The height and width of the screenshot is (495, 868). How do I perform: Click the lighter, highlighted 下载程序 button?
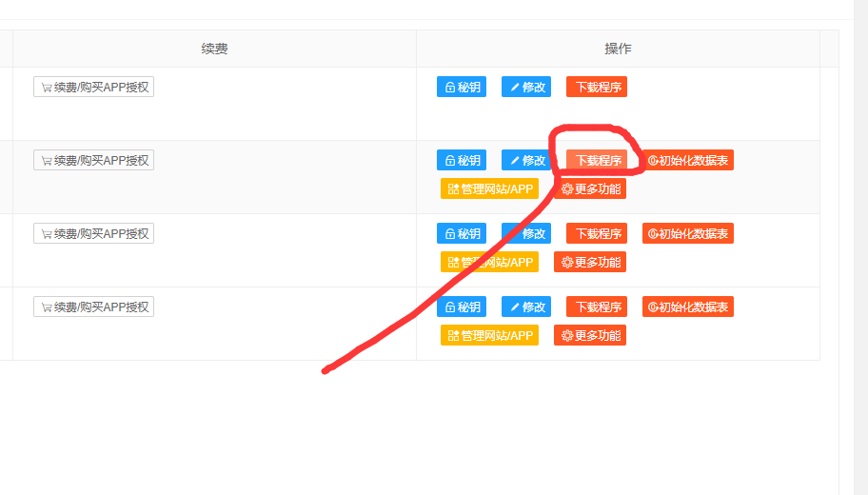(597, 160)
